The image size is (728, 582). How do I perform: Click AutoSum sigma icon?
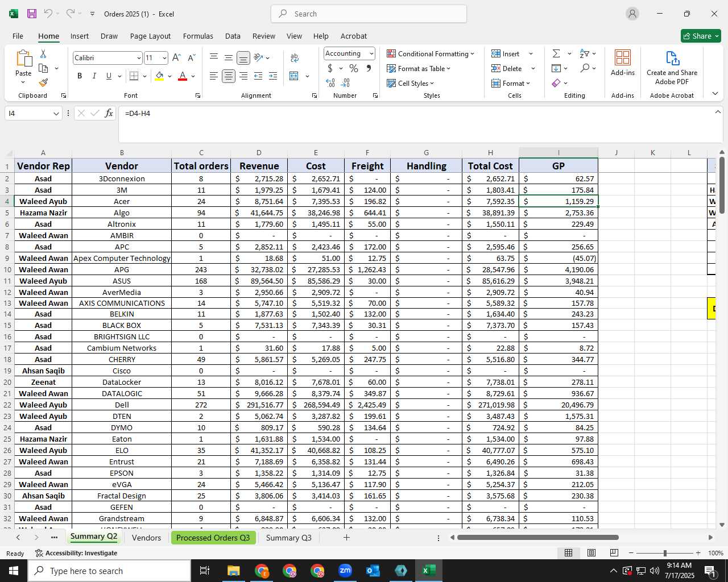(x=556, y=53)
